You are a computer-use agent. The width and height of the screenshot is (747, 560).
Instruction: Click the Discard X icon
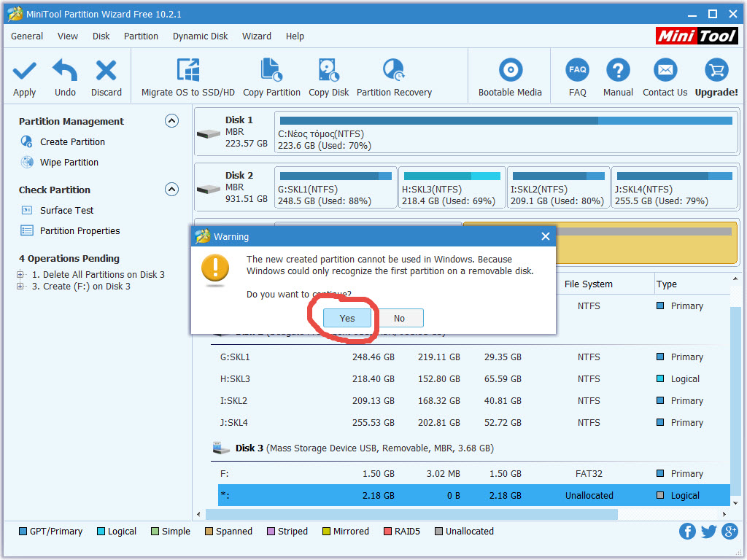(x=107, y=71)
